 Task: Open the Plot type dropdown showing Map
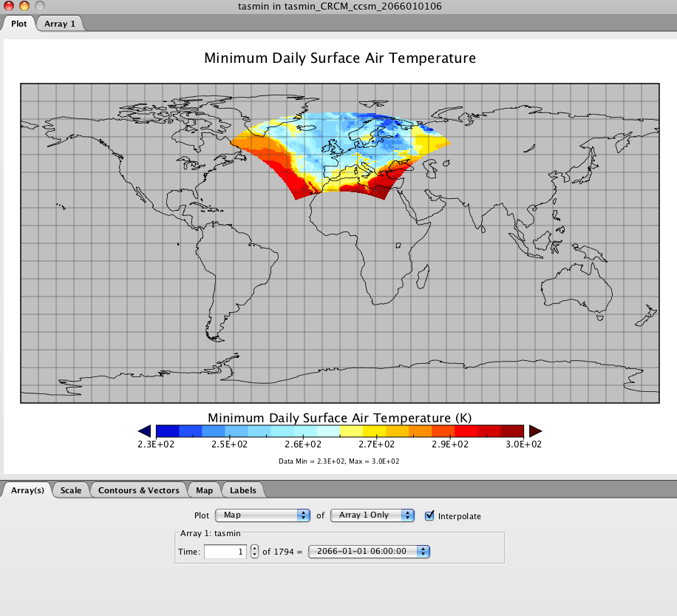click(x=262, y=515)
